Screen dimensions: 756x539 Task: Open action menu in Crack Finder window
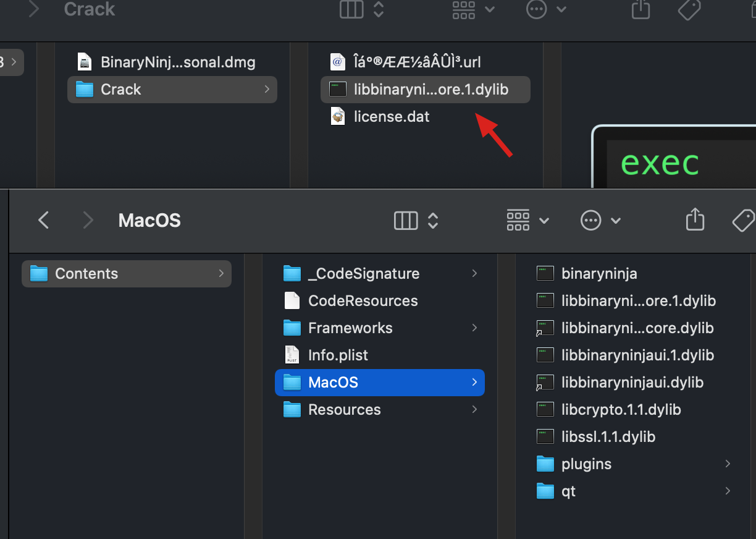click(546, 9)
